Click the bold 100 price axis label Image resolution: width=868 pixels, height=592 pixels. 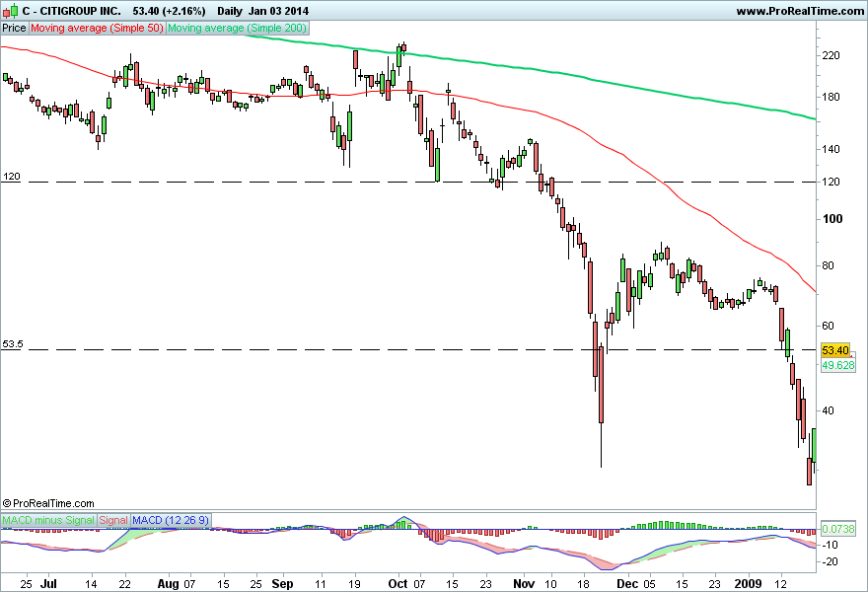point(832,219)
